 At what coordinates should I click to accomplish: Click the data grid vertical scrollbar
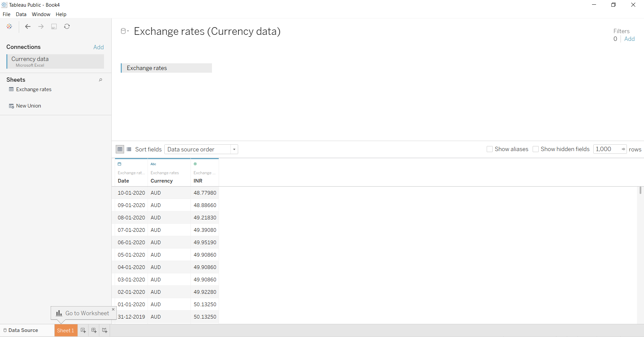tap(640, 190)
